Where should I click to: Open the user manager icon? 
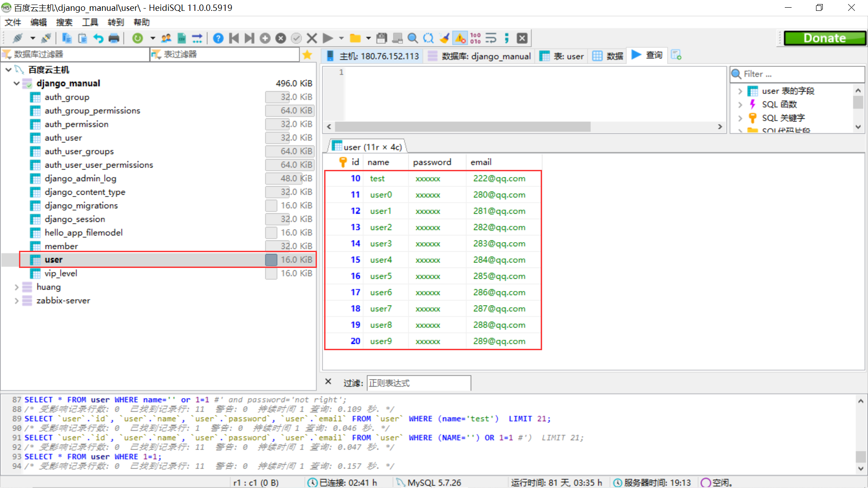pos(166,38)
